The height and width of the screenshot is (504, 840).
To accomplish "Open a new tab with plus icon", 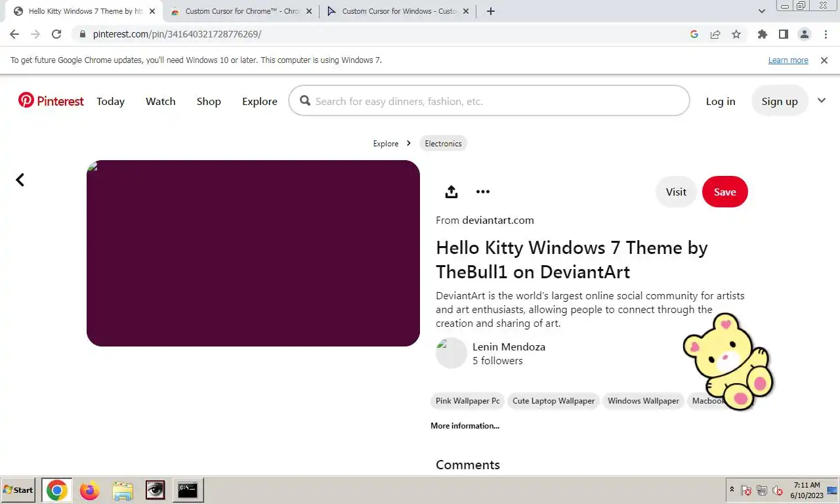I will tap(491, 11).
